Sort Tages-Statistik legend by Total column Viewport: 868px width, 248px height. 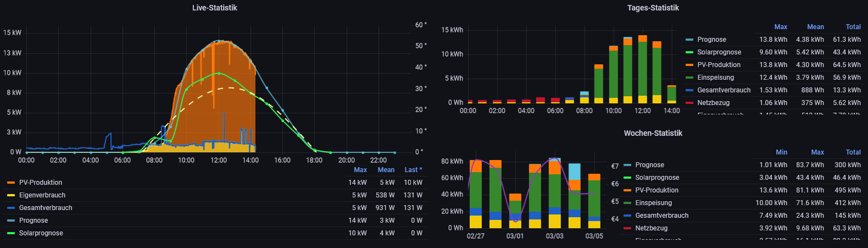pos(853,27)
